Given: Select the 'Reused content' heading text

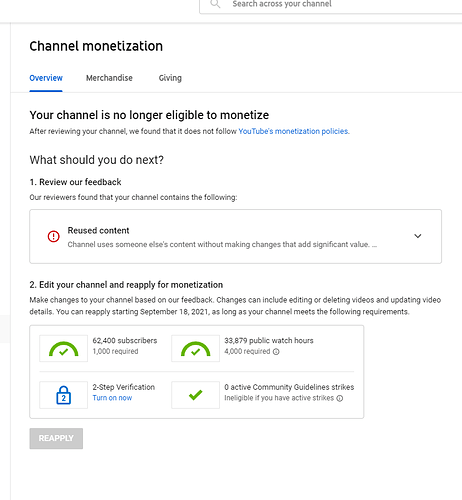Looking at the screenshot, I should click(x=98, y=230).
